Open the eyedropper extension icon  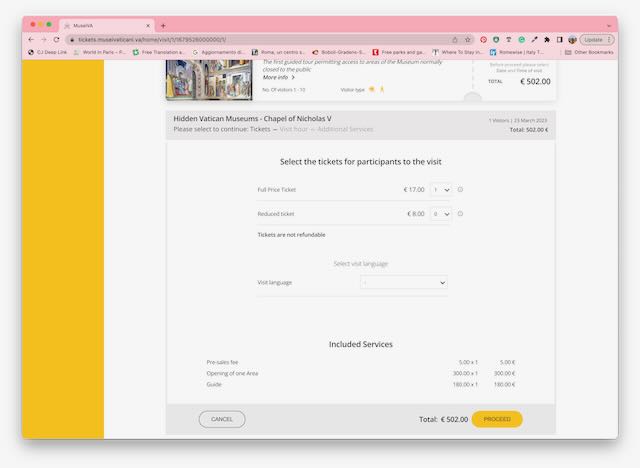[534, 40]
